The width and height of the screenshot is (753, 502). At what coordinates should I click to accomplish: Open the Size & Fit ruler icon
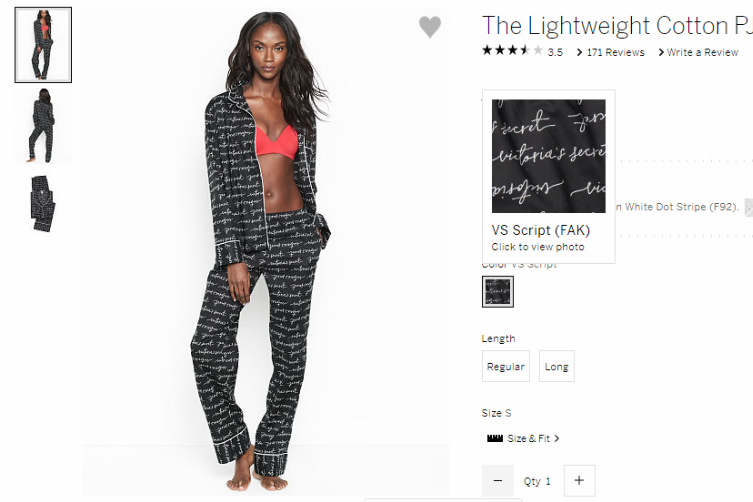[x=495, y=438]
